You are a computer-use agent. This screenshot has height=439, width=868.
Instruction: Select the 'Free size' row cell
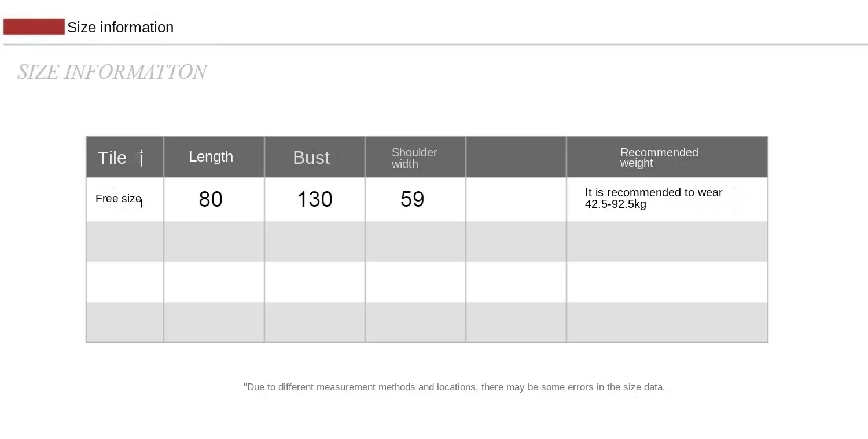tap(125, 199)
